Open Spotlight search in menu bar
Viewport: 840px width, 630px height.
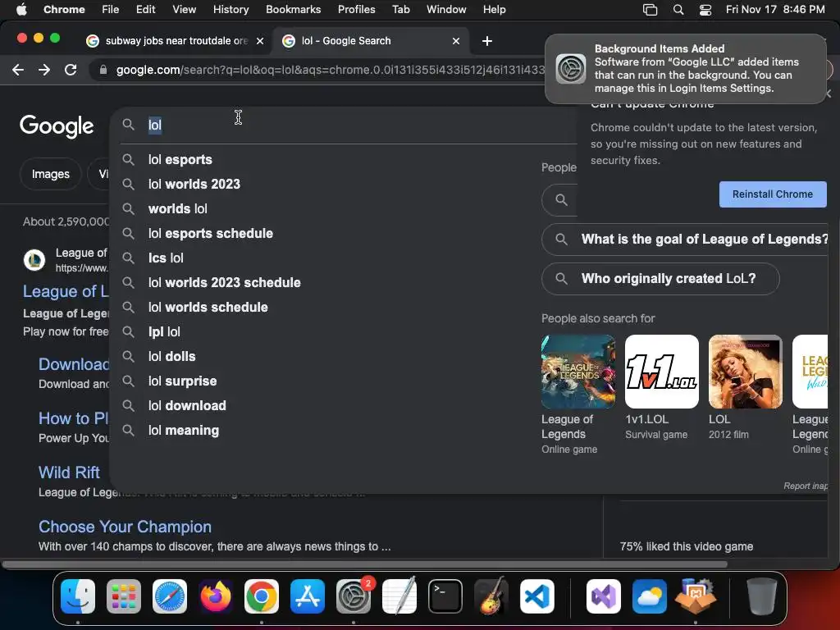click(678, 10)
